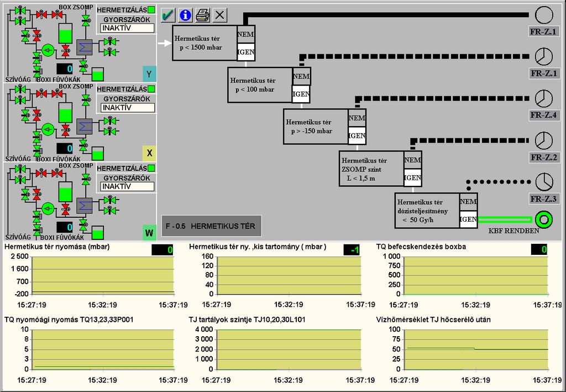Select IGEN for the p < 1500 mbar condition
This screenshot has width=566, height=392.
[246, 52]
